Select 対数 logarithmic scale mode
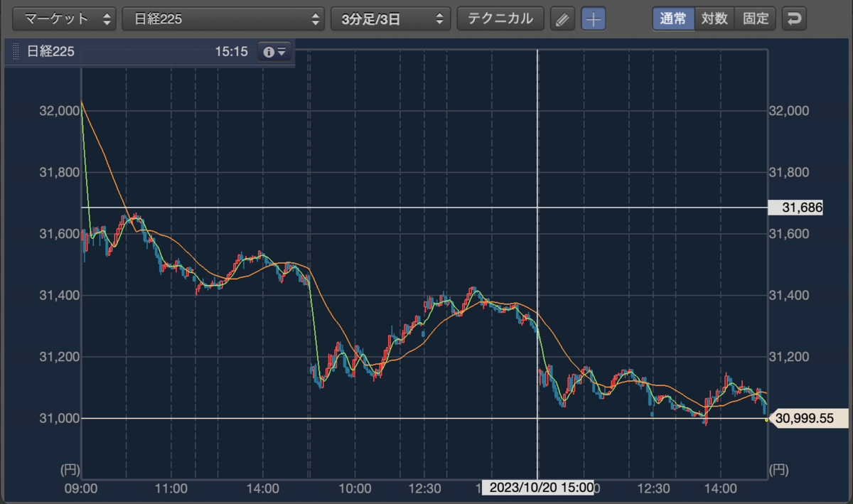Viewport: 853px width, 504px height. click(714, 19)
